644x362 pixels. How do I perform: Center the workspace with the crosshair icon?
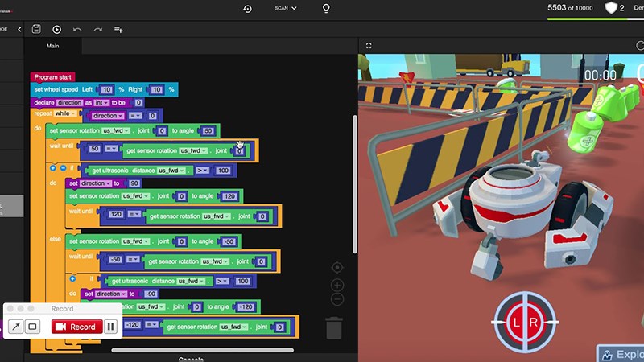click(x=337, y=268)
